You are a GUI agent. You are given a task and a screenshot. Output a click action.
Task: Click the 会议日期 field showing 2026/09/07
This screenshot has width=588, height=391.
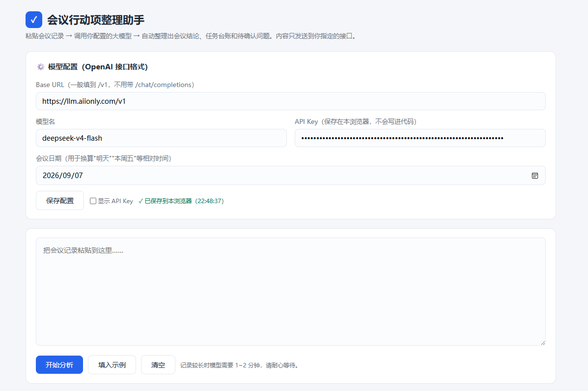291,176
